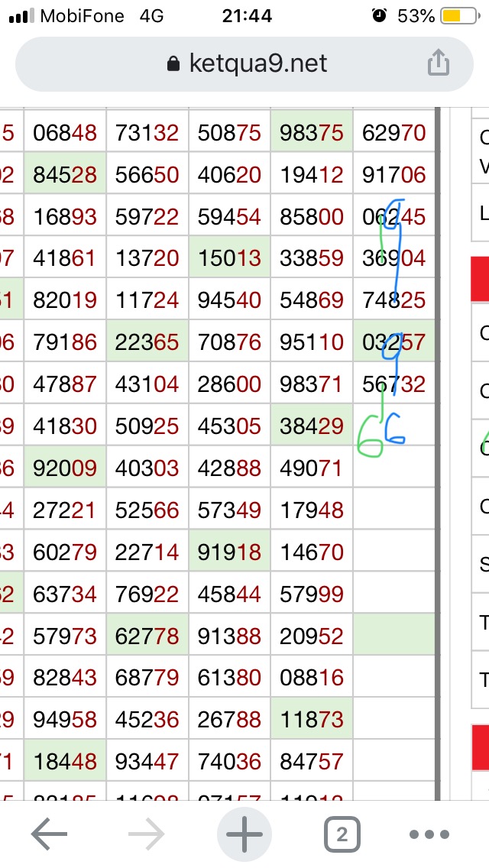This screenshot has height=868, width=489.
Task: Tap the green cell containing 15013
Action: tap(229, 259)
